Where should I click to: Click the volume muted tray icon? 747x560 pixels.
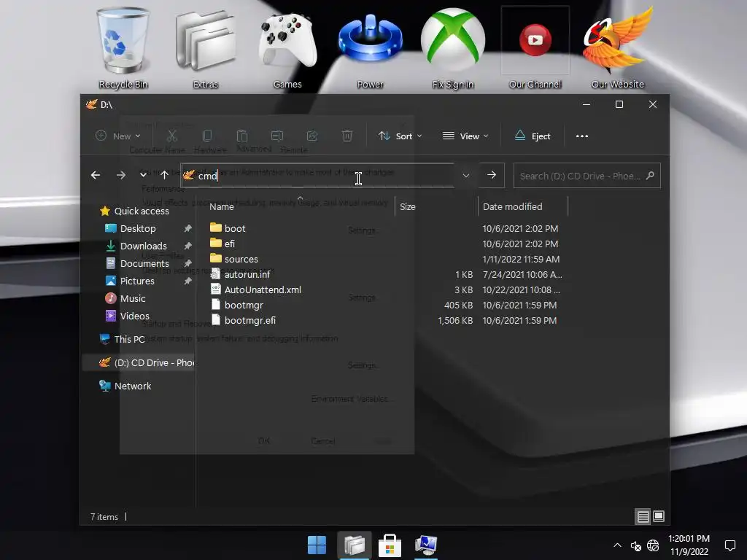click(635, 545)
